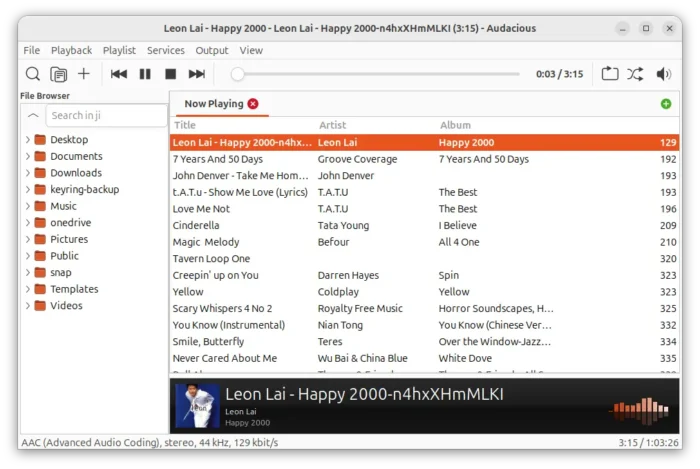This screenshot has height=469, width=700.
Task: Select the Music folder icon
Action: coord(40,206)
